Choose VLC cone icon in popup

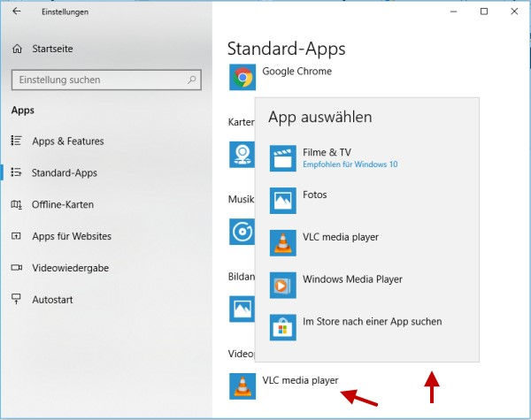283,243
